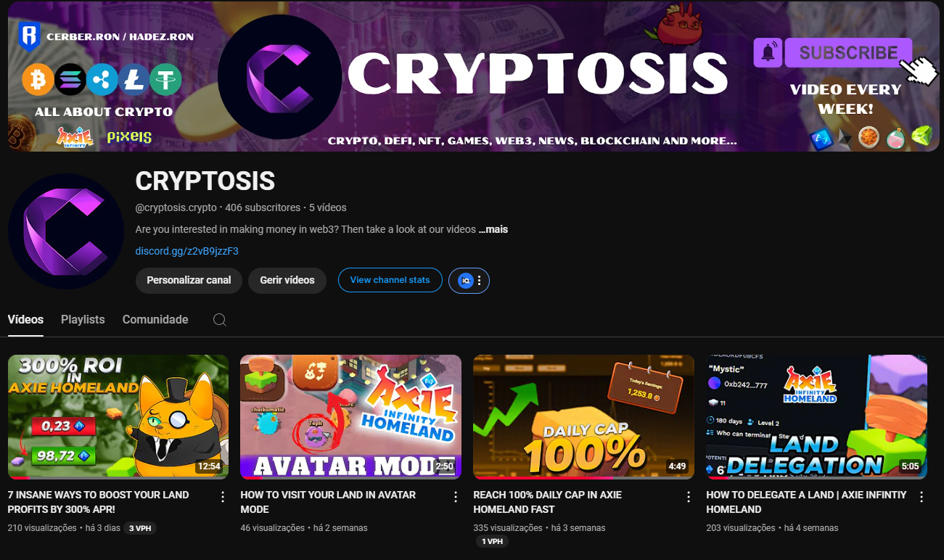This screenshot has height=560, width=944.
Task: Select the Vídeos tab
Action: (x=25, y=320)
